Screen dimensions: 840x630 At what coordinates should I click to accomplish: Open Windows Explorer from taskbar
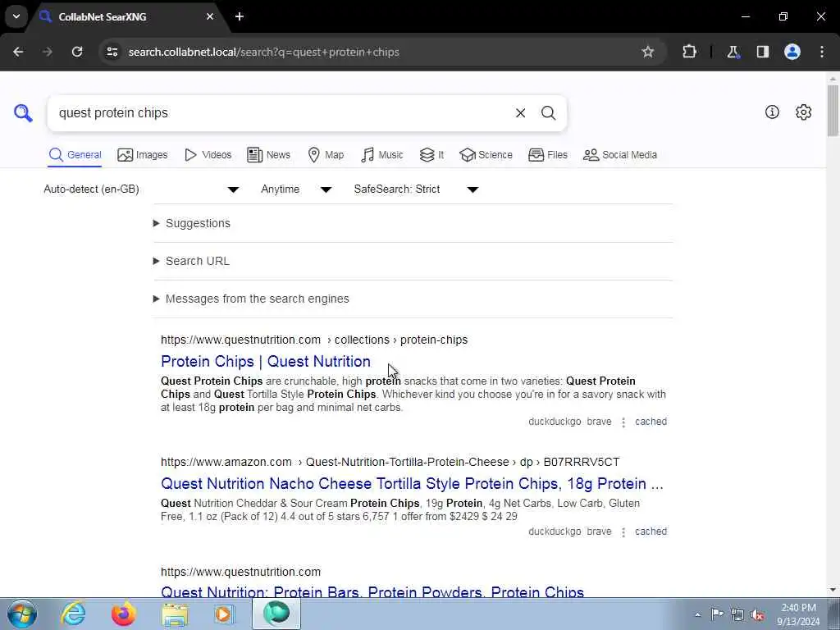[x=175, y=614]
